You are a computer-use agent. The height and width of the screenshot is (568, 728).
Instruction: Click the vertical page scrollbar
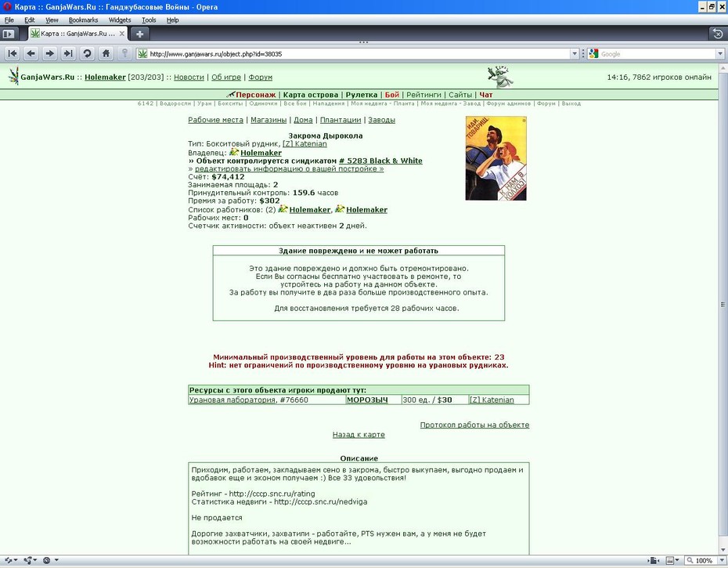point(723,305)
